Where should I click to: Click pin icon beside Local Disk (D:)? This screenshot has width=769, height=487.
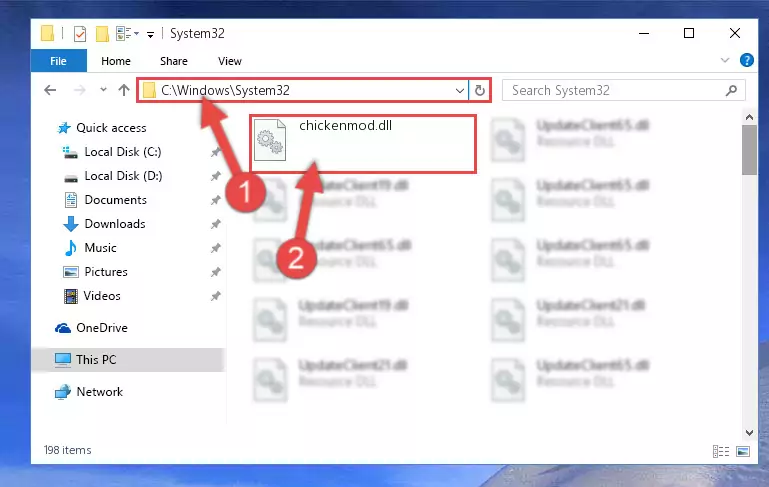click(215, 176)
